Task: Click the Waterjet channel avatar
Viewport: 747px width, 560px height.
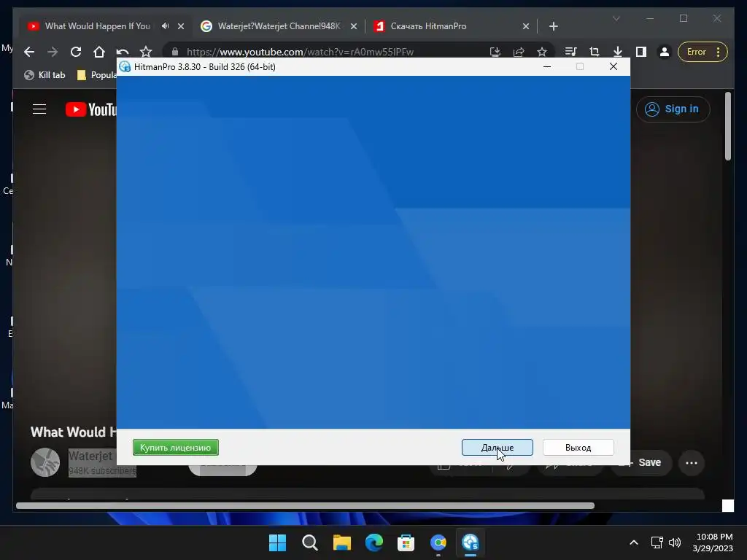Action: point(45,462)
